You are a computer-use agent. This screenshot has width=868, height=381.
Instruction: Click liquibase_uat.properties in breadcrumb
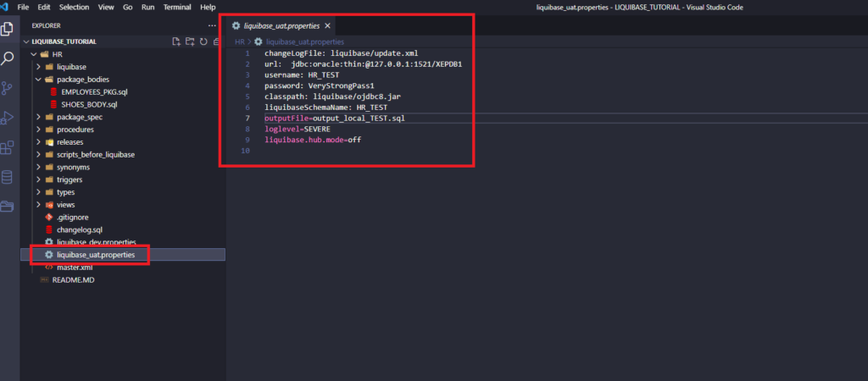(305, 41)
